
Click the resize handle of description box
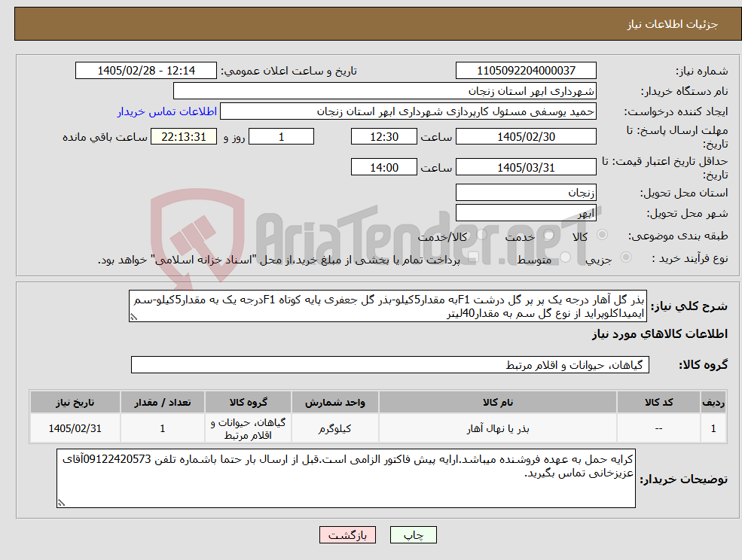click(133, 318)
